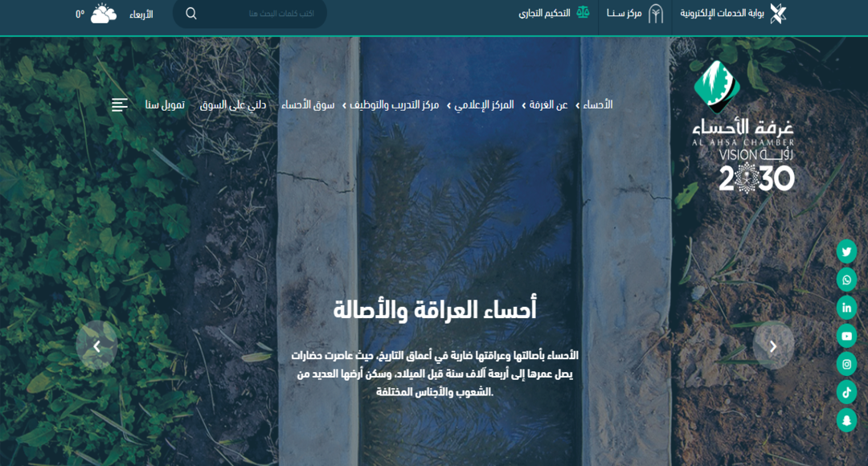
Task: Open بوابة الخدمات الإلكترونية link
Action: pyautogui.click(x=722, y=14)
